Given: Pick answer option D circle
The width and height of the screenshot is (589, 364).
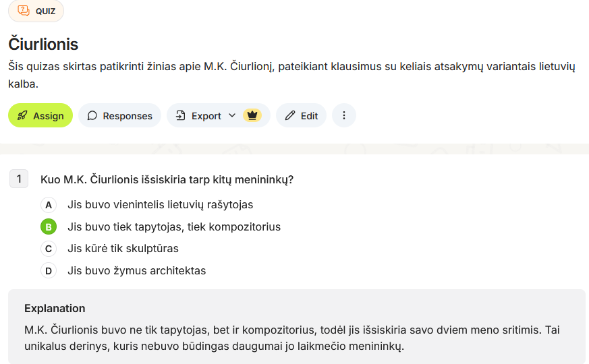Looking at the screenshot, I should (49, 271).
